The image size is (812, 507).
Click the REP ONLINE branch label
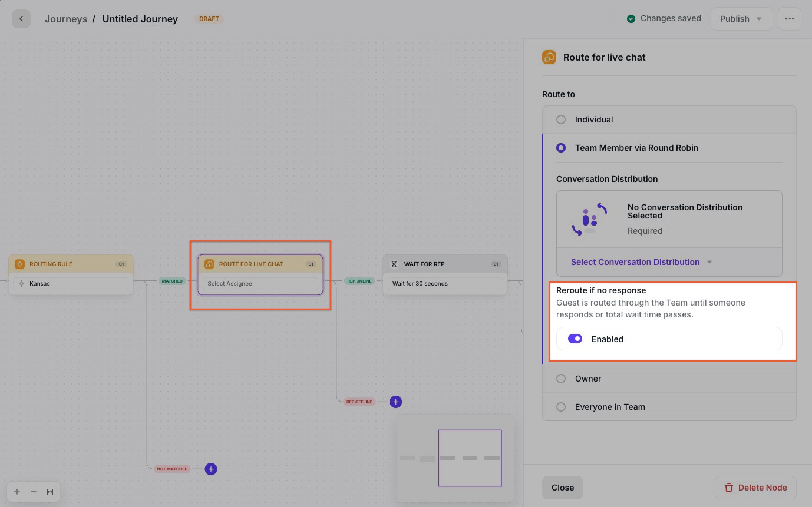click(359, 281)
